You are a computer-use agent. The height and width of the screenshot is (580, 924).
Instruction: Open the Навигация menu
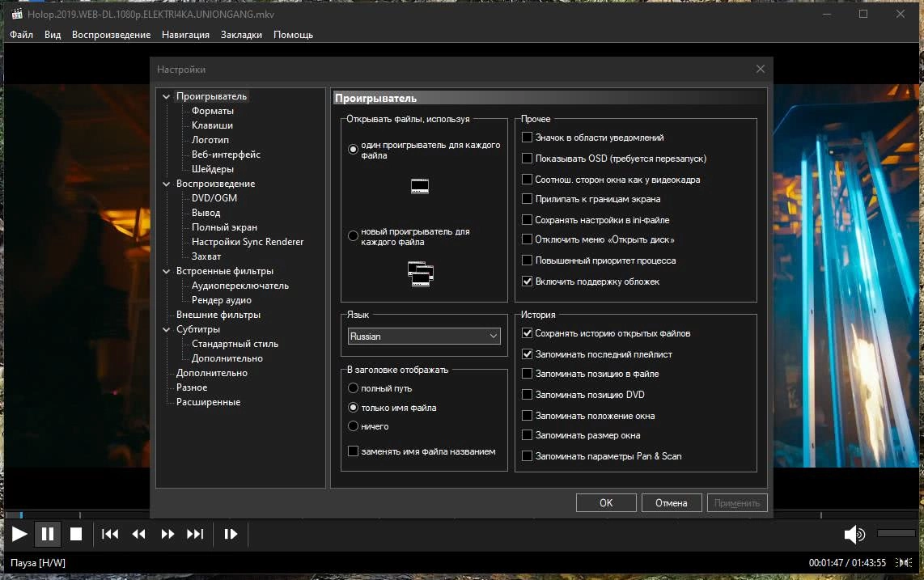pyautogui.click(x=185, y=35)
